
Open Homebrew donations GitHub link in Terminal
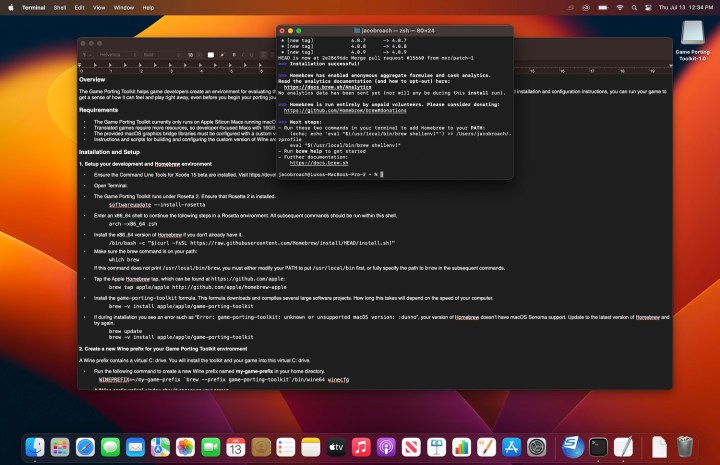(345, 110)
